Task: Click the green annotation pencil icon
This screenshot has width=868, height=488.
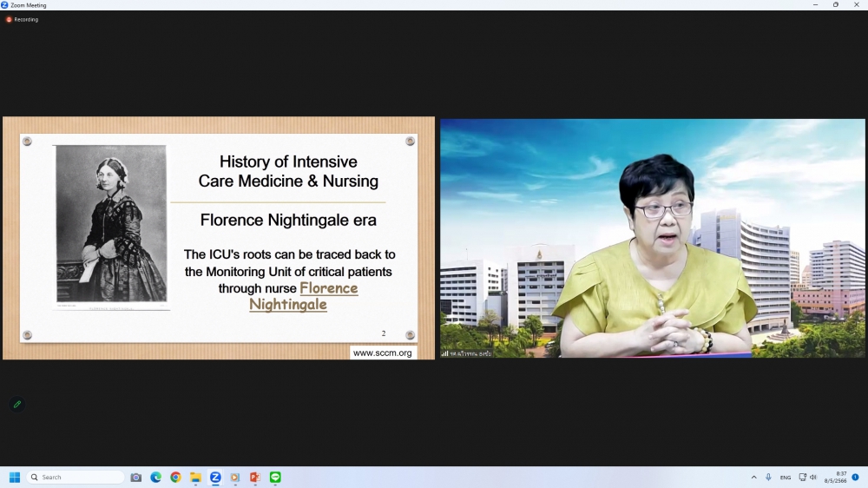Action: [x=16, y=405]
